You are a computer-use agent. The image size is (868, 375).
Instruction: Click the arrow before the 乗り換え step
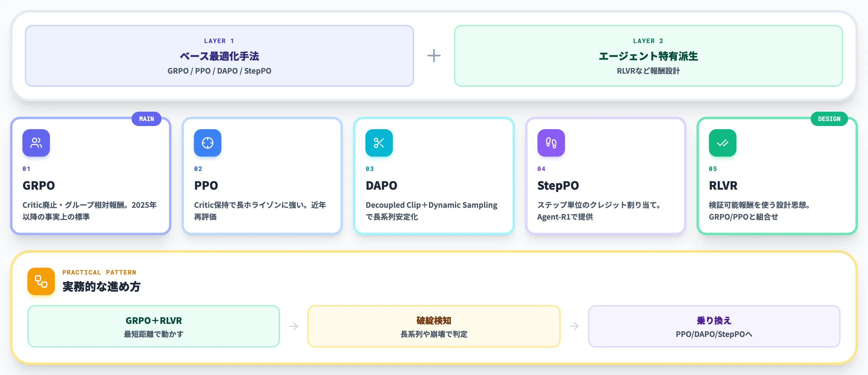[574, 326]
